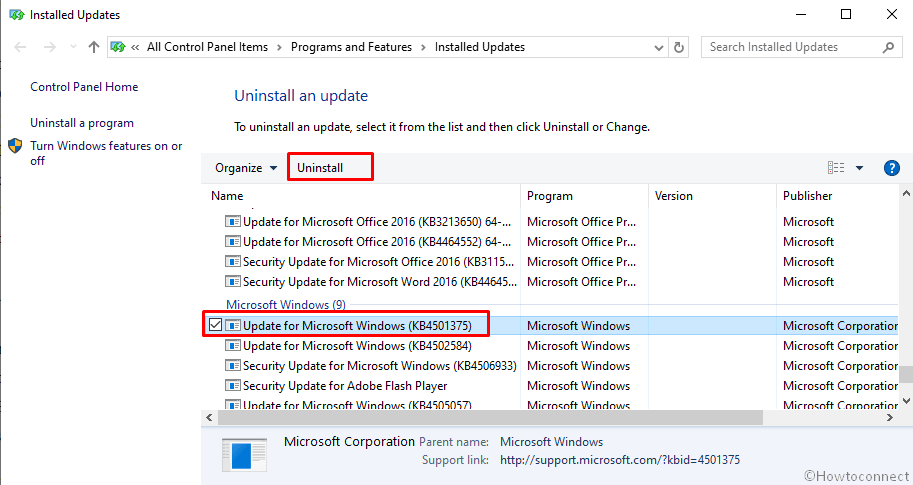This screenshot has height=485, width=913.
Task: Collapse the Microsoft Windows (9) group
Action: (x=286, y=305)
